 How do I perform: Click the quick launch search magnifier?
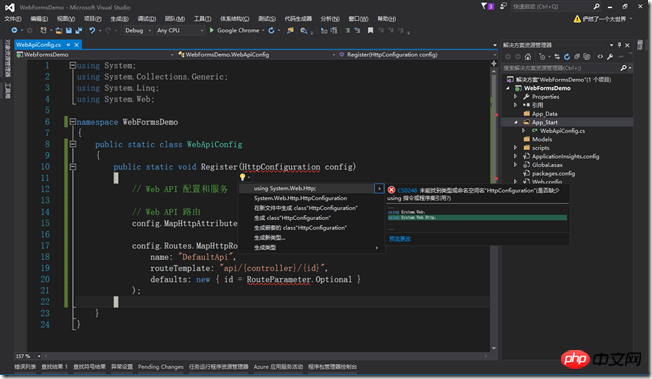point(597,6)
